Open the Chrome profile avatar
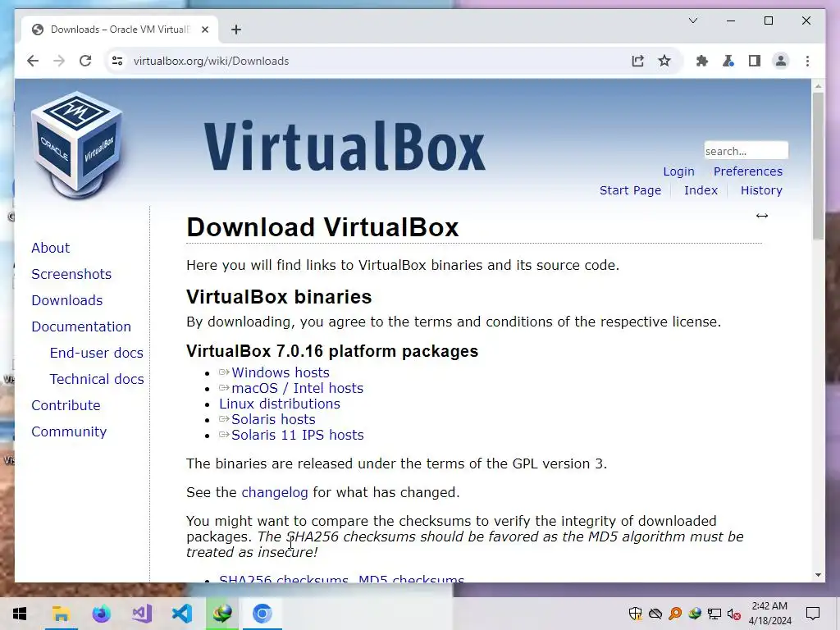 pyautogui.click(x=781, y=61)
